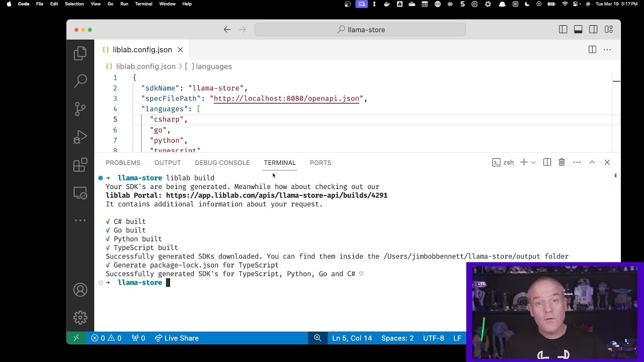Open the liblab Portal build URL
Viewport: 644px width, 362px height.
277,196
